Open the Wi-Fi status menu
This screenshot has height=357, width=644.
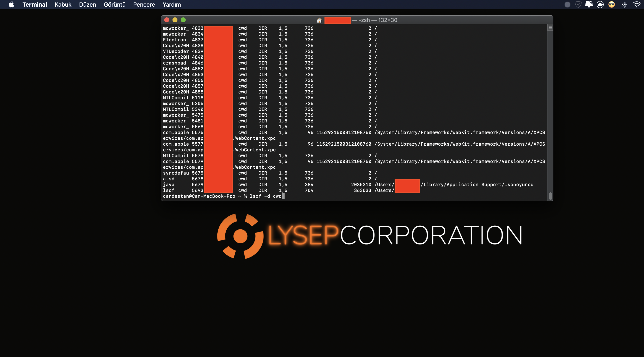click(636, 5)
